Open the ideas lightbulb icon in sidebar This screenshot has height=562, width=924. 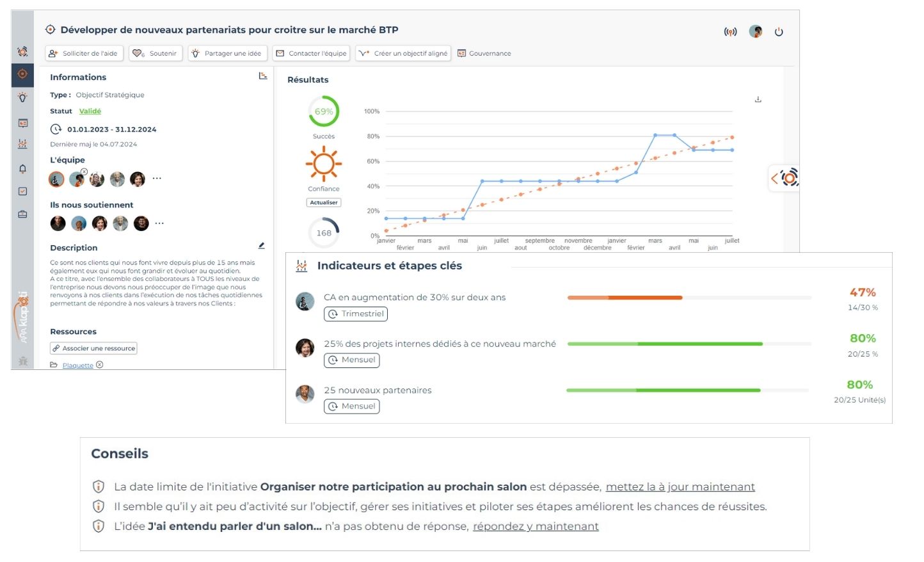click(x=22, y=97)
